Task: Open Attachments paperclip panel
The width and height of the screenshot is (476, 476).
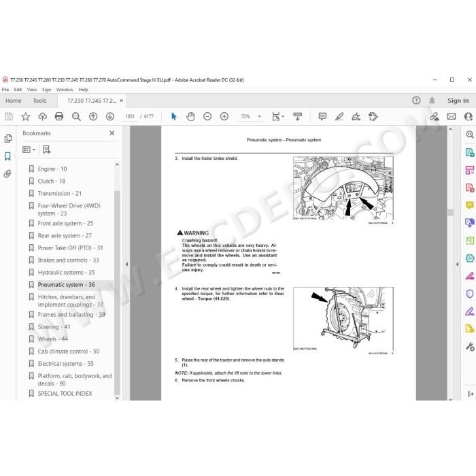Action: (x=7, y=173)
